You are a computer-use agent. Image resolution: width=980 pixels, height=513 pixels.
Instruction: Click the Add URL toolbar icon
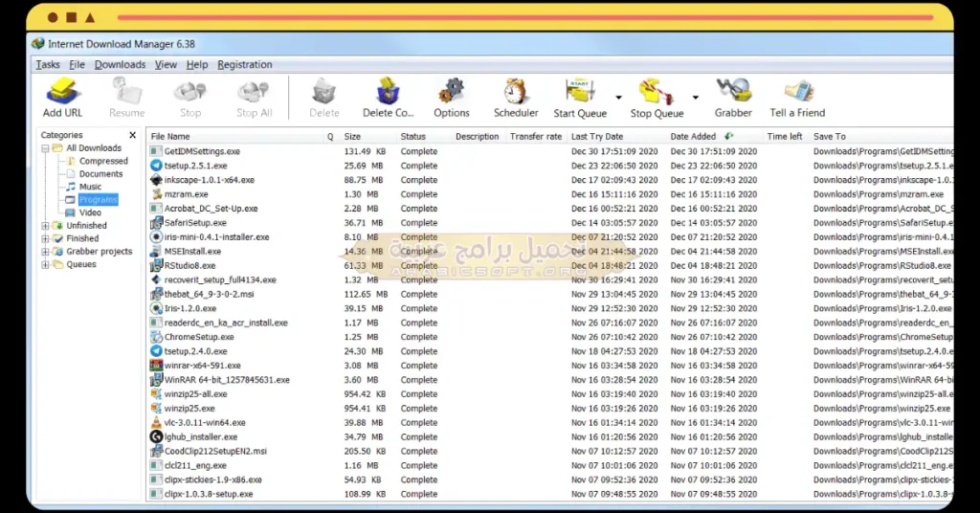[x=62, y=92]
